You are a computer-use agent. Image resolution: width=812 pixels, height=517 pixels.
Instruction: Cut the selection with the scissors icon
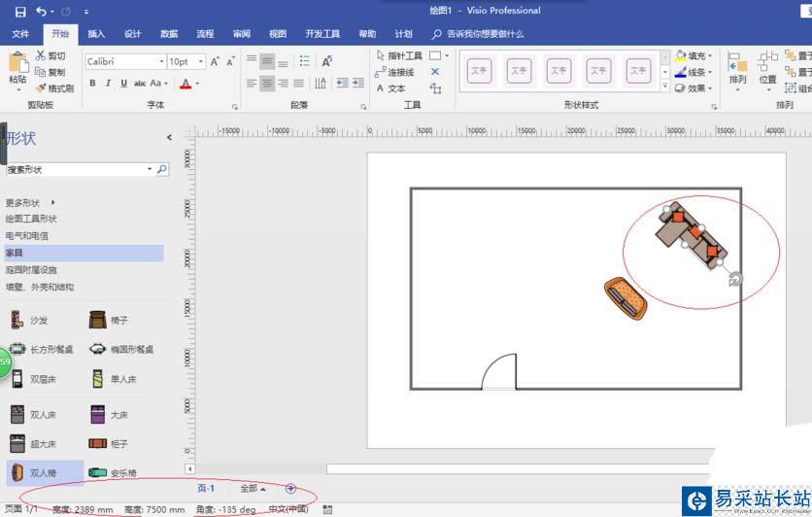51,55
